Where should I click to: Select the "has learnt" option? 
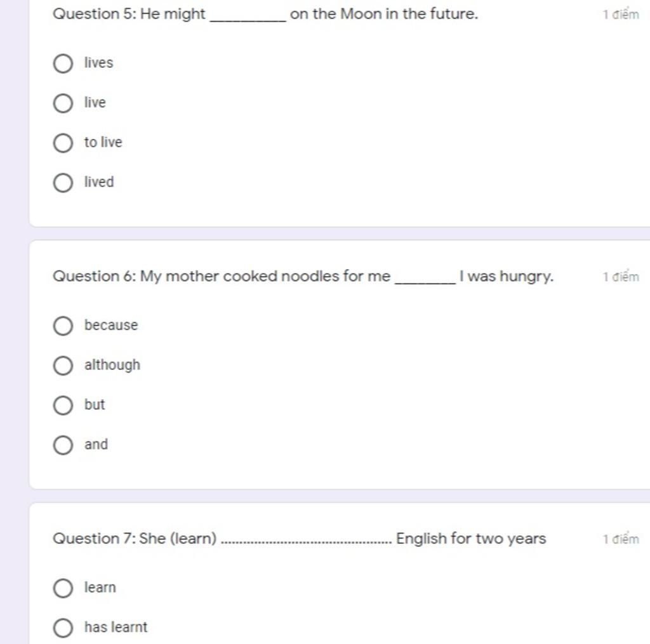[x=63, y=628]
